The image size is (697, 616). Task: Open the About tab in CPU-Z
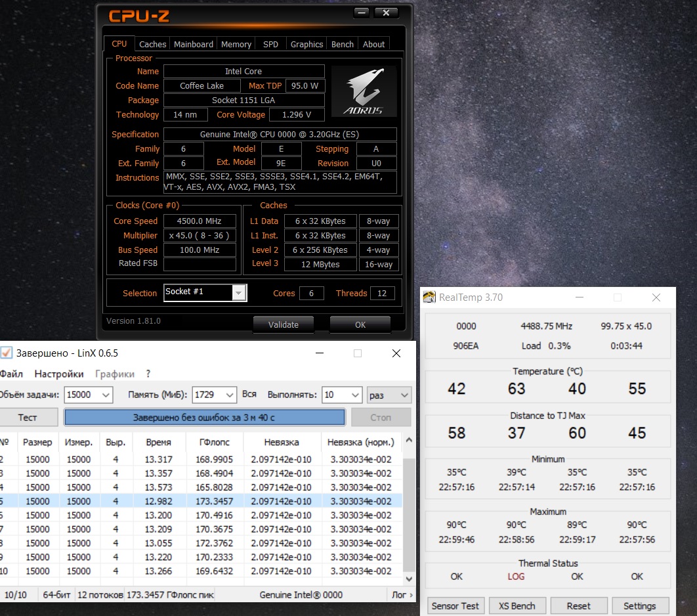pyautogui.click(x=373, y=44)
